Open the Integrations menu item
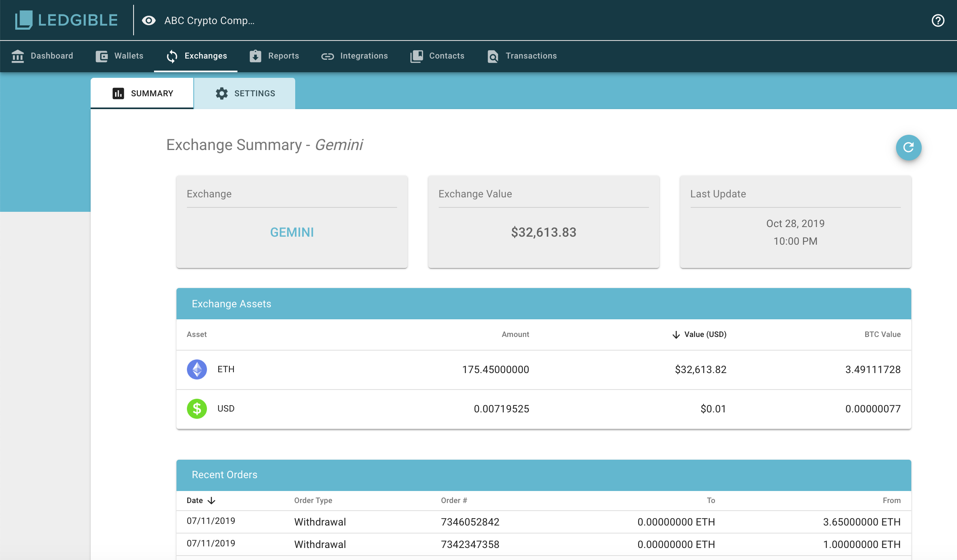 [x=355, y=56]
